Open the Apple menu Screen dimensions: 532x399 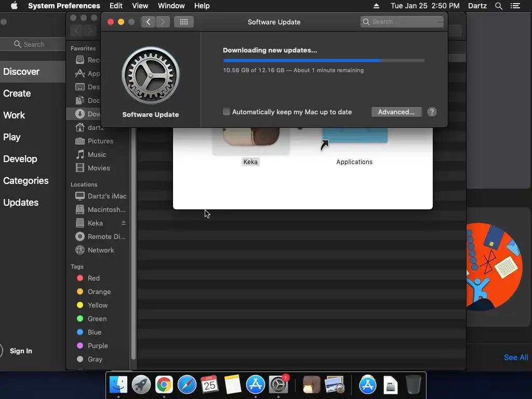coord(14,6)
